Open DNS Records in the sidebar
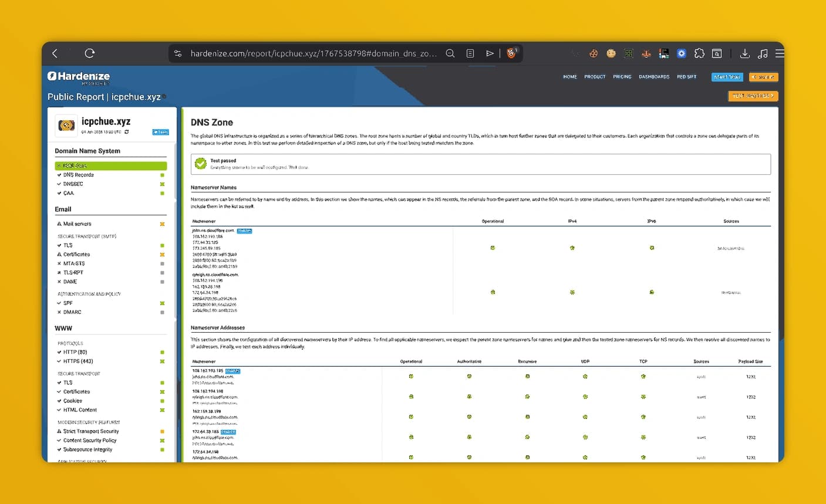The height and width of the screenshot is (504, 826). coord(79,175)
